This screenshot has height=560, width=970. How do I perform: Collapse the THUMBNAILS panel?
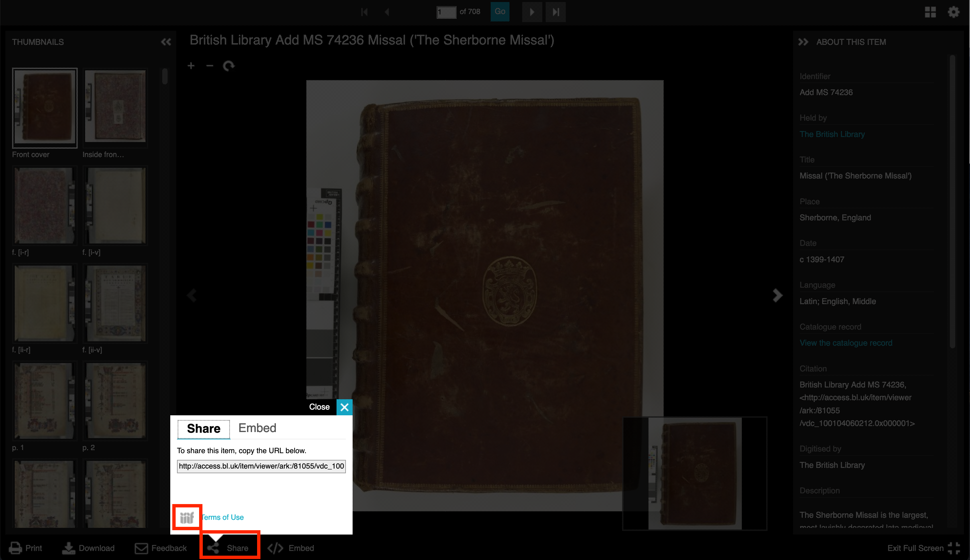pos(167,41)
